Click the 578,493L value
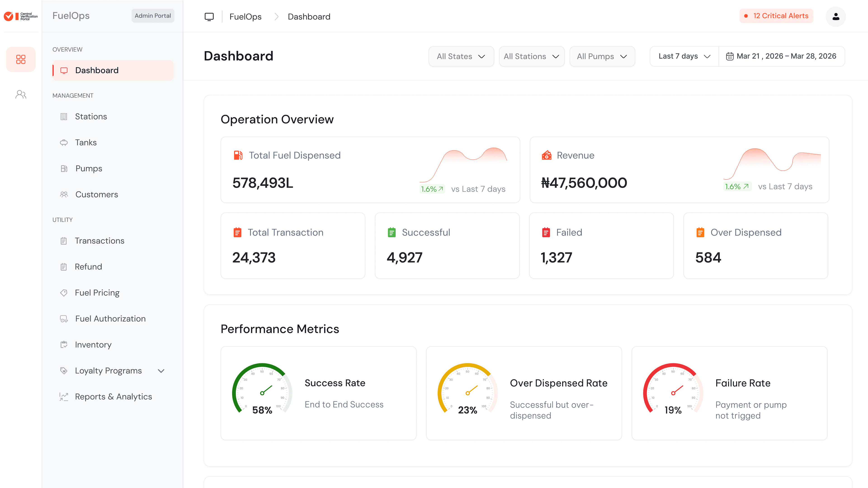The image size is (868, 488). click(x=263, y=183)
